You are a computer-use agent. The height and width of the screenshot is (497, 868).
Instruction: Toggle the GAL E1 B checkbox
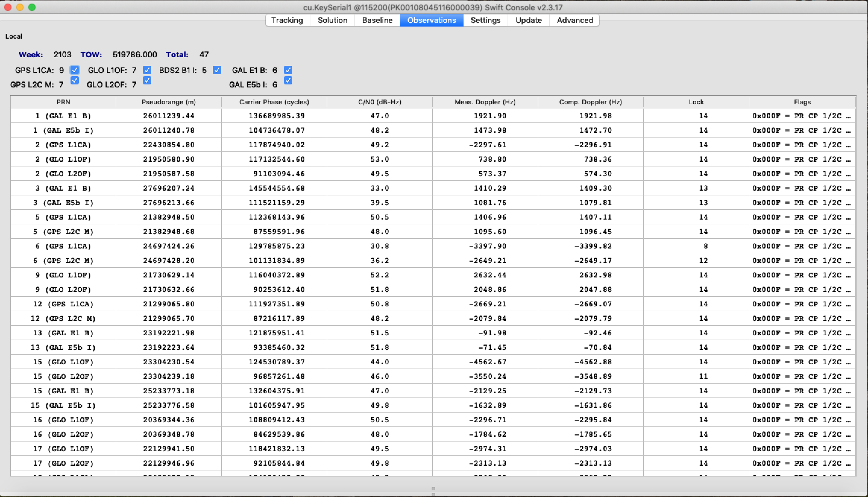tap(288, 70)
